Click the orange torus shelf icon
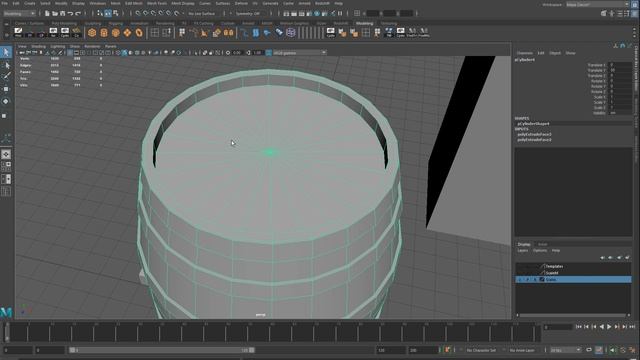 (139, 33)
